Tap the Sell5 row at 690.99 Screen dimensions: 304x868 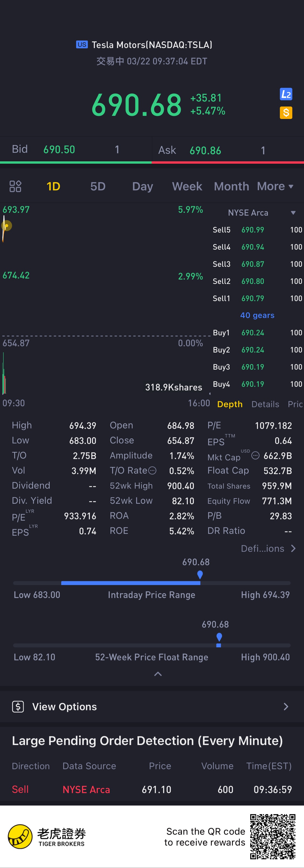coord(258,230)
